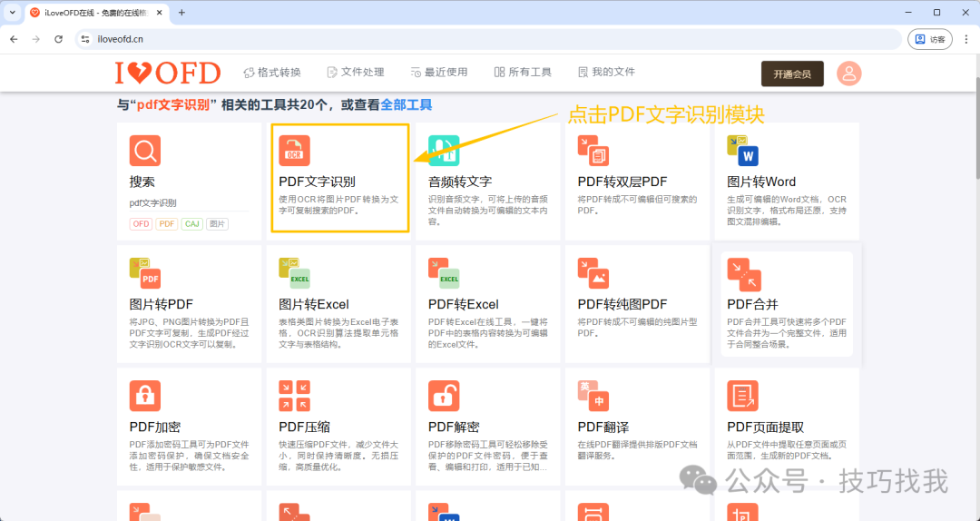The image size is (980, 521).
Task: Go back with browser back arrow
Action: tap(14, 39)
